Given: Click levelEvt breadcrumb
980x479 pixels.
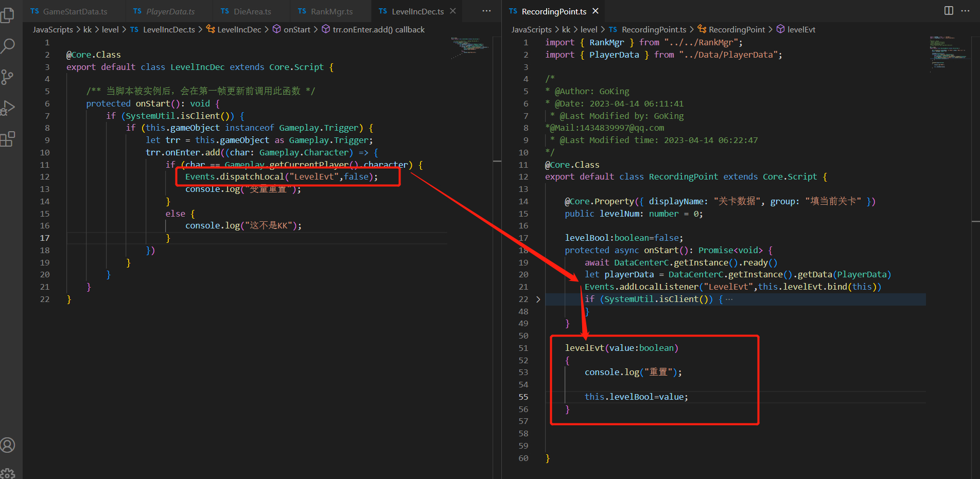Looking at the screenshot, I should pyautogui.click(x=796, y=30).
